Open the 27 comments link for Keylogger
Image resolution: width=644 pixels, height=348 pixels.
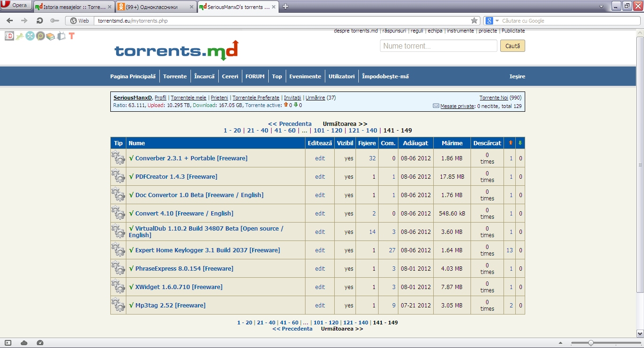click(392, 250)
